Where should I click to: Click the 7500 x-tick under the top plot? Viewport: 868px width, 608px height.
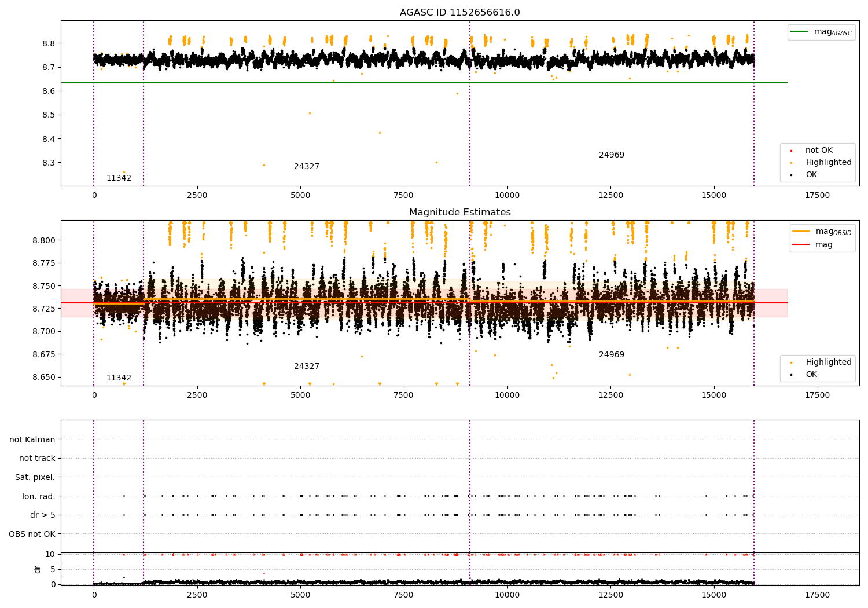[404, 195]
